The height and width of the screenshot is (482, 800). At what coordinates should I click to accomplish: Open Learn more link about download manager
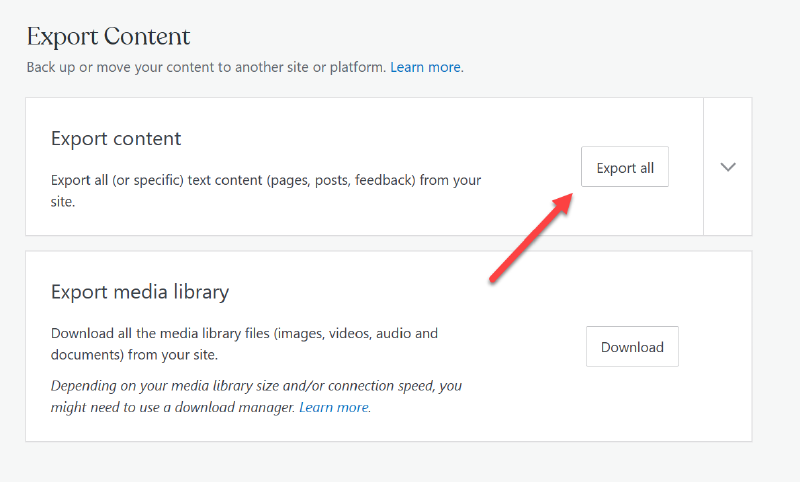point(334,407)
